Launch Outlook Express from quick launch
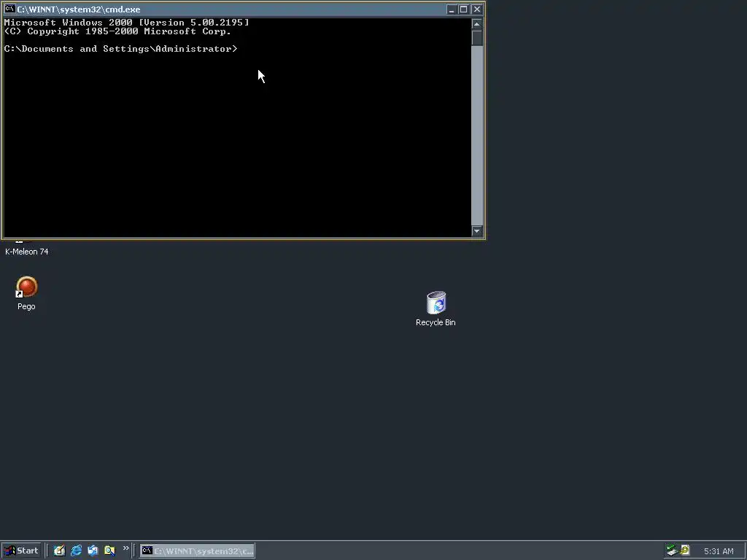Viewport: 747px width, 560px height. [93, 551]
